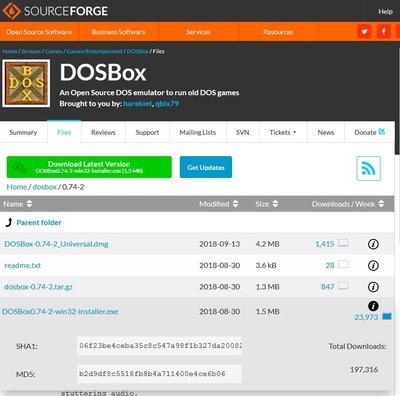Click the 197,316 total downloads value
The height and width of the screenshot is (396, 400).
point(364,369)
